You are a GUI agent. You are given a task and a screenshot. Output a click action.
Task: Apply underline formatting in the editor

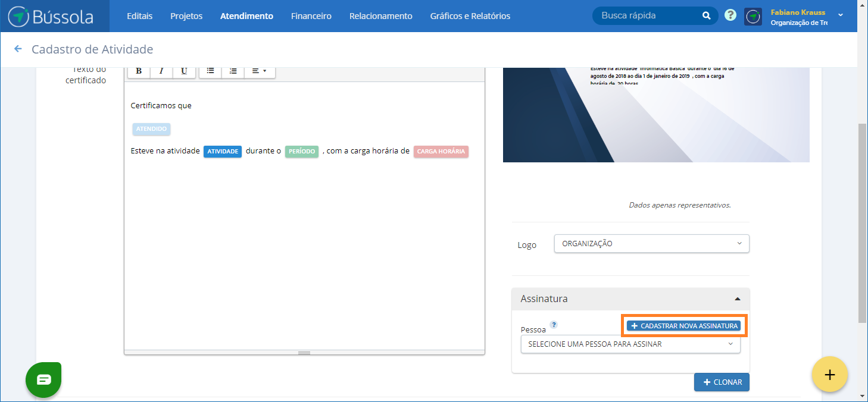click(184, 71)
